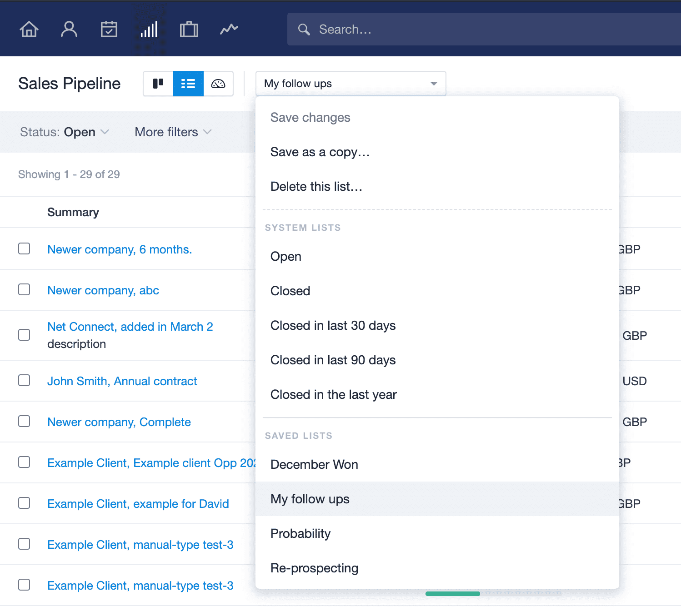The image size is (681, 616).
Task: Select the Open system list
Action: tap(437, 257)
